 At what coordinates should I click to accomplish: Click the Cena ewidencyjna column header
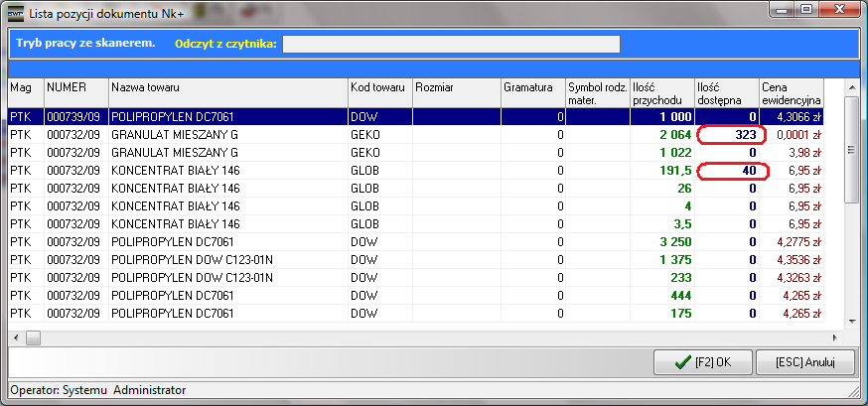click(x=792, y=93)
